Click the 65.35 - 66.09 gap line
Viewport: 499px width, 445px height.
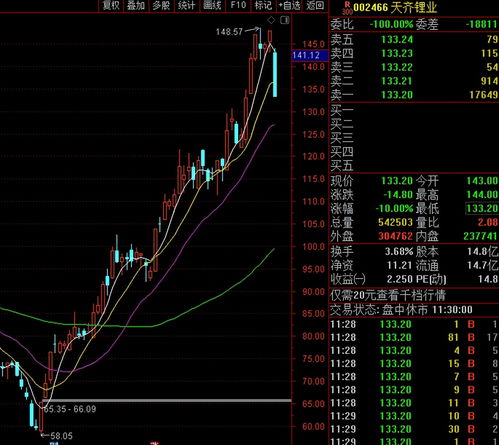point(167,400)
